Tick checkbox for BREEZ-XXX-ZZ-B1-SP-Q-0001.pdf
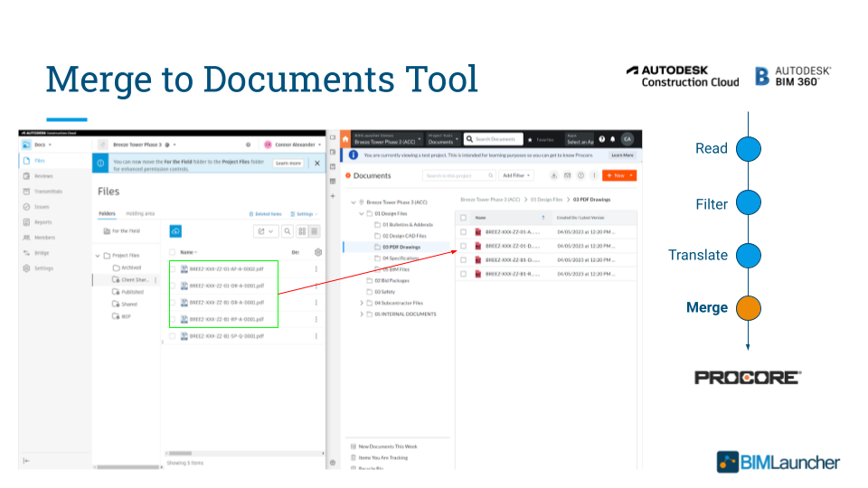This screenshot has width=868, height=488. pos(173,336)
